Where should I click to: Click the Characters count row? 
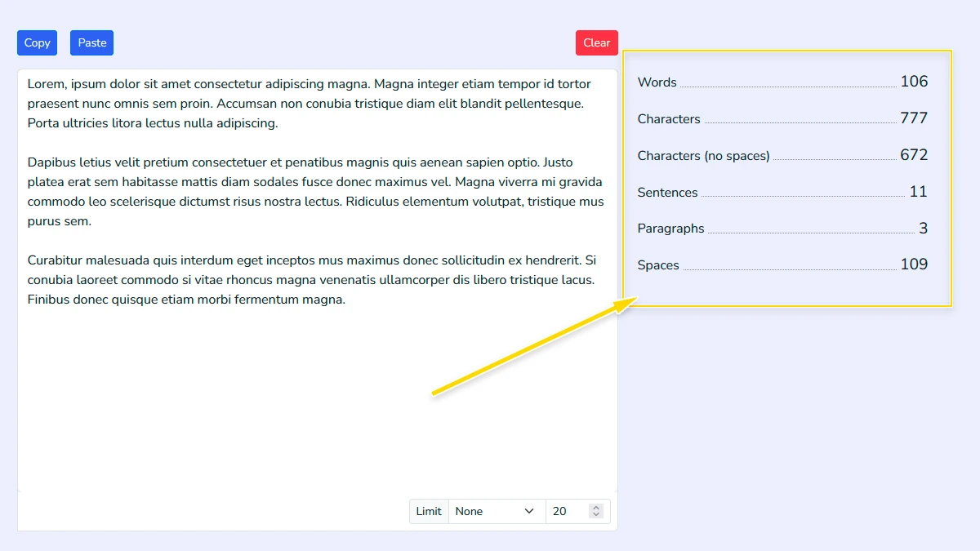pyautogui.click(x=780, y=118)
